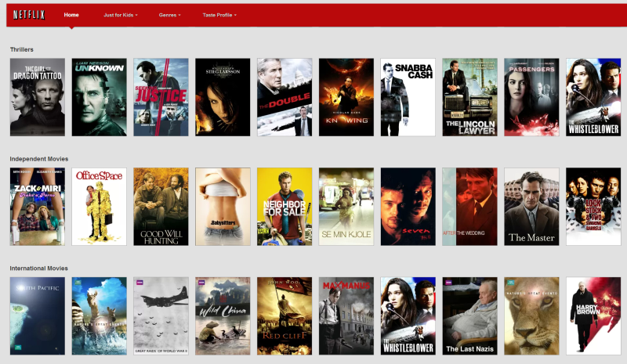Open the Thrillers category heading
The height and width of the screenshot is (364, 627).
click(x=22, y=49)
